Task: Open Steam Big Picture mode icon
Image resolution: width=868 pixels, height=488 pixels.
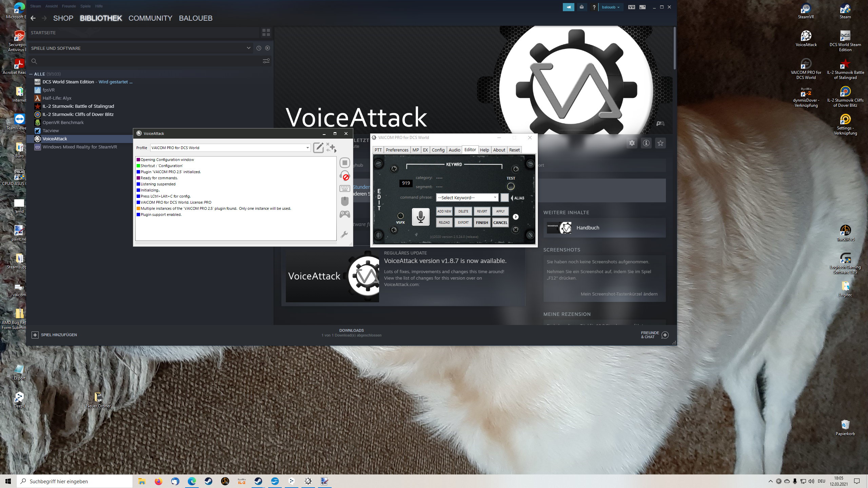Action: [643, 7]
